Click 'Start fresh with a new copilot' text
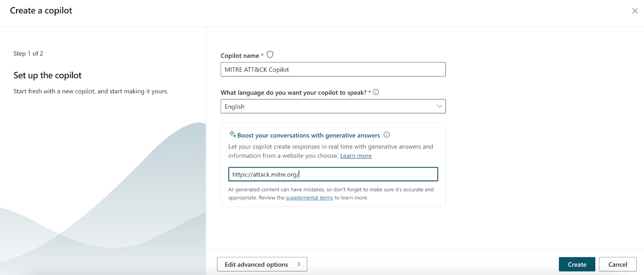This screenshot has width=644, height=275. tap(91, 91)
